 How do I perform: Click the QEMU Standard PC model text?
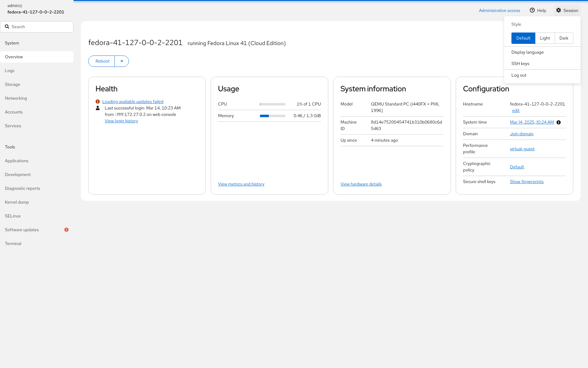coord(405,107)
